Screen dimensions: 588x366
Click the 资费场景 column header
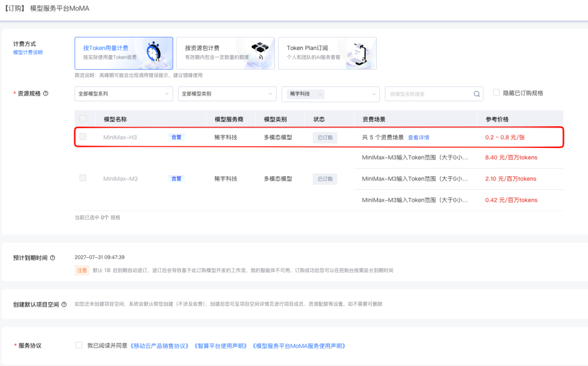pyautogui.click(x=374, y=119)
